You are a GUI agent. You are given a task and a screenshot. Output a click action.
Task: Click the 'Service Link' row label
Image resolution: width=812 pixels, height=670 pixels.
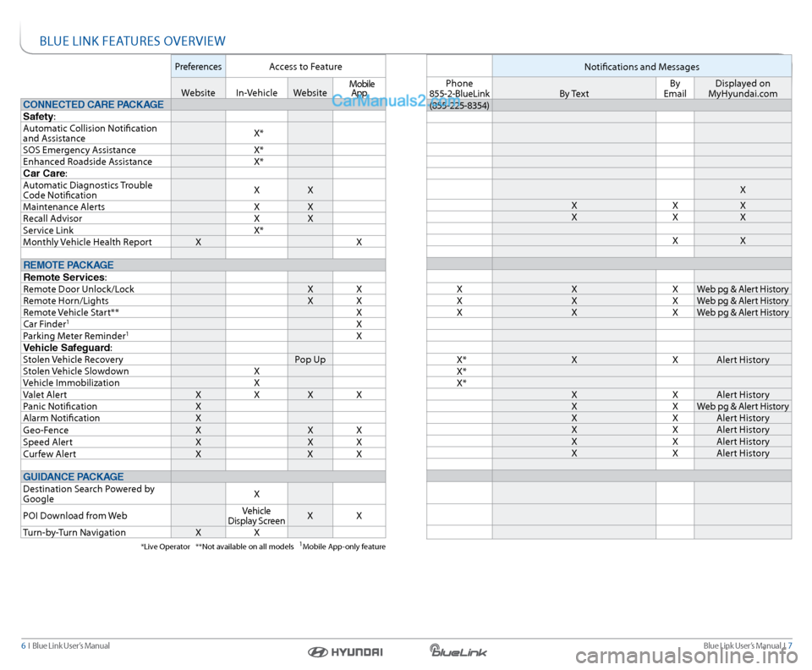[x=48, y=230]
